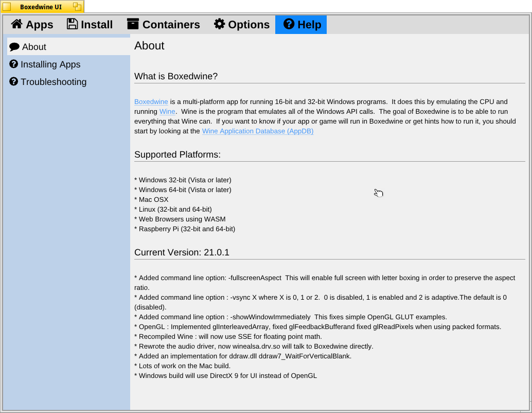Click the floppy disk icon next to Install
This screenshot has height=413, width=532.
click(72, 24)
